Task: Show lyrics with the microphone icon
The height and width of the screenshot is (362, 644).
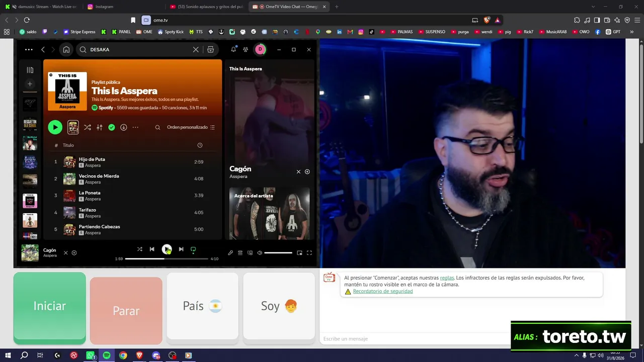Action: point(230,253)
